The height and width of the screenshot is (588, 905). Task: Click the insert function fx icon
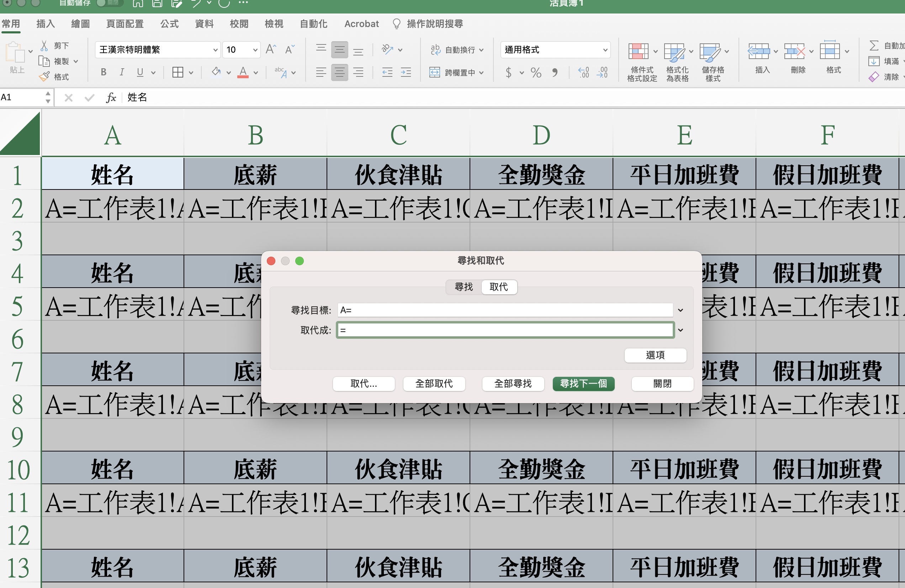point(111,98)
